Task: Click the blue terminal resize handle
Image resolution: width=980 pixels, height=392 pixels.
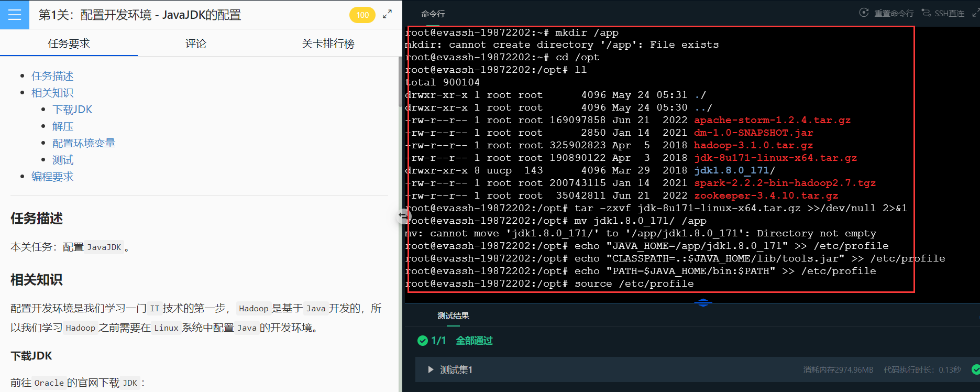Action: pyautogui.click(x=703, y=303)
